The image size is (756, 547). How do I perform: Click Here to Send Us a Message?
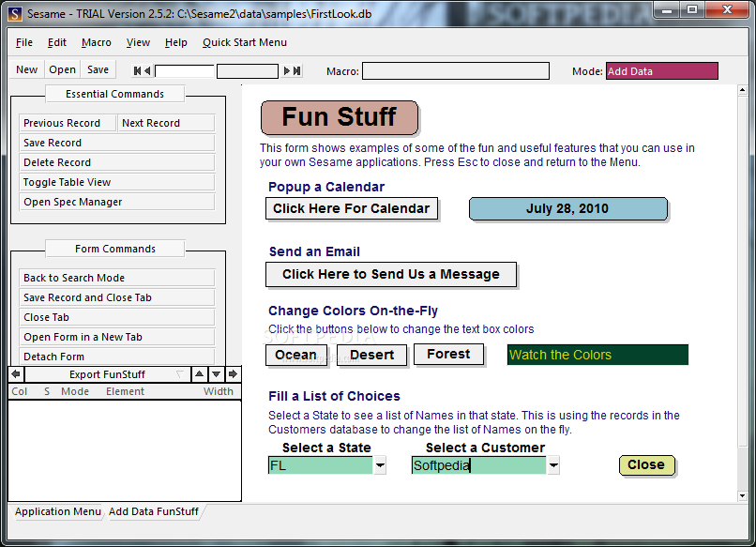[391, 275]
